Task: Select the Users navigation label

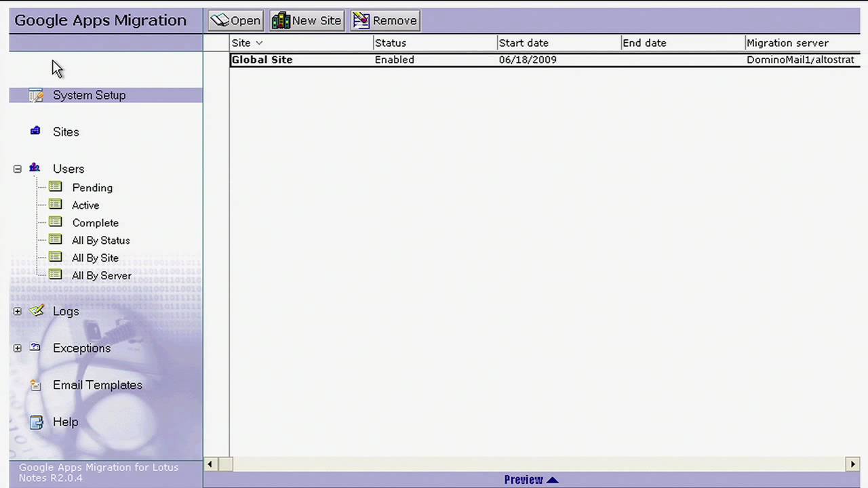Action: [68, 169]
